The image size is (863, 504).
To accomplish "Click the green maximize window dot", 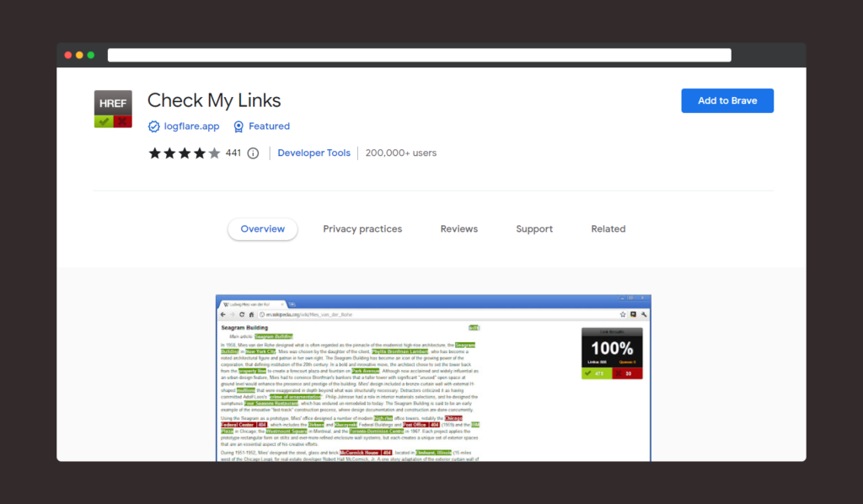I will pos(91,55).
